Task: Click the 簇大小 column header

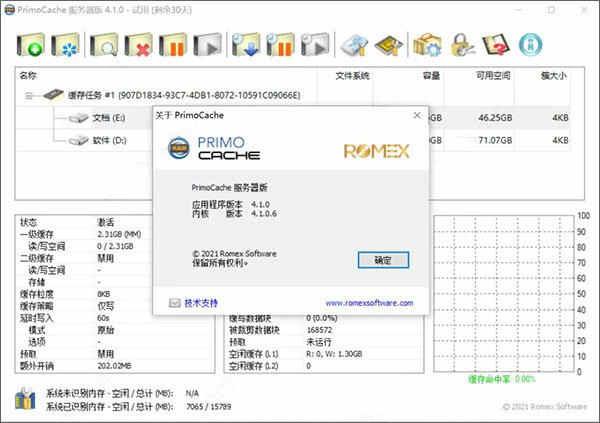Action: (x=554, y=76)
